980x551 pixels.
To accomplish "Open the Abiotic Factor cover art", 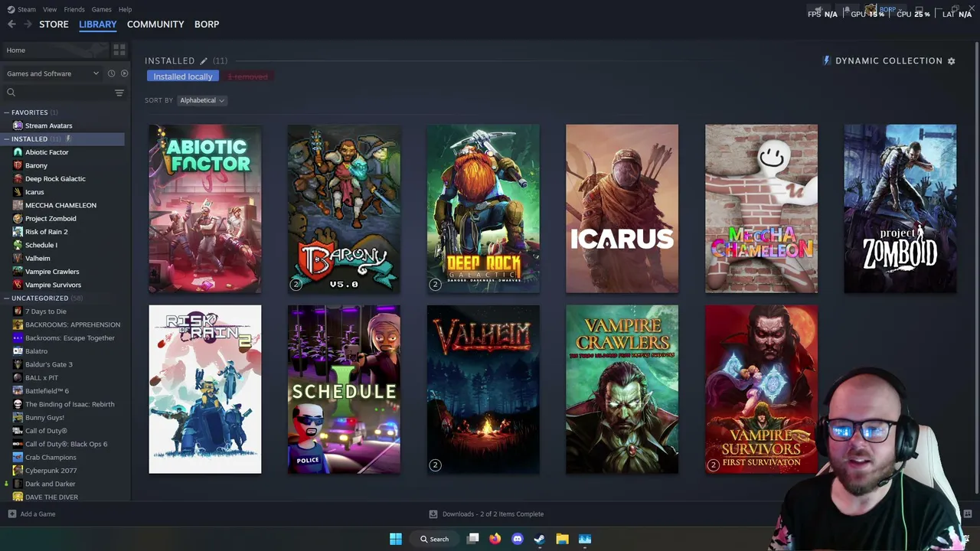I will pos(205,209).
